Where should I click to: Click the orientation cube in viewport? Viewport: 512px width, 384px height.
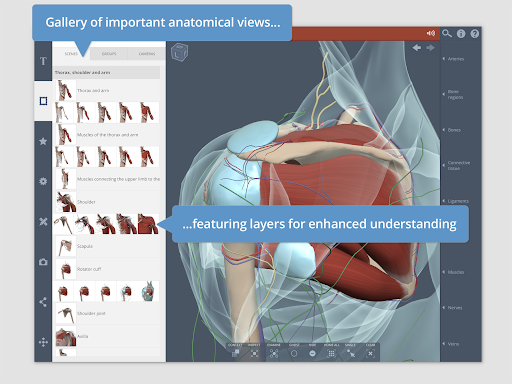(x=179, y=52)
